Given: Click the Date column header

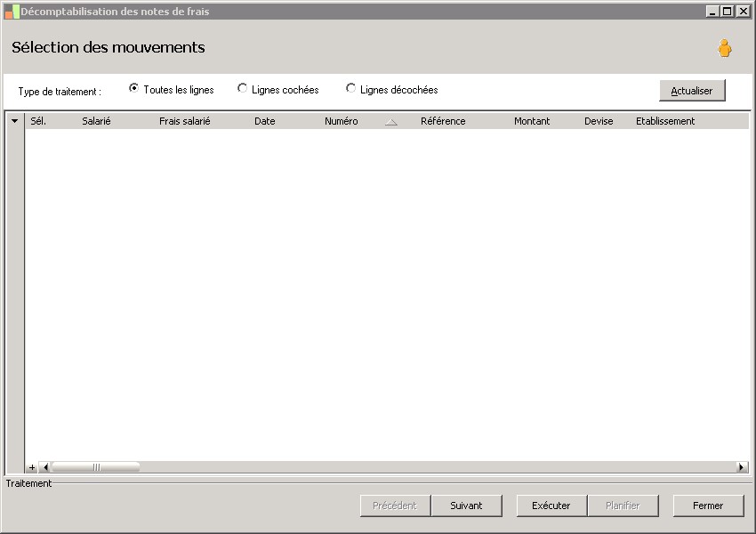Looking at the screenshot, I should (265, 121).
